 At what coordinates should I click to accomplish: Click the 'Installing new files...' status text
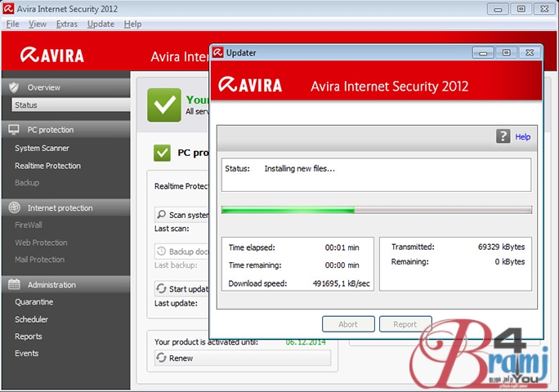coord(300,168)
